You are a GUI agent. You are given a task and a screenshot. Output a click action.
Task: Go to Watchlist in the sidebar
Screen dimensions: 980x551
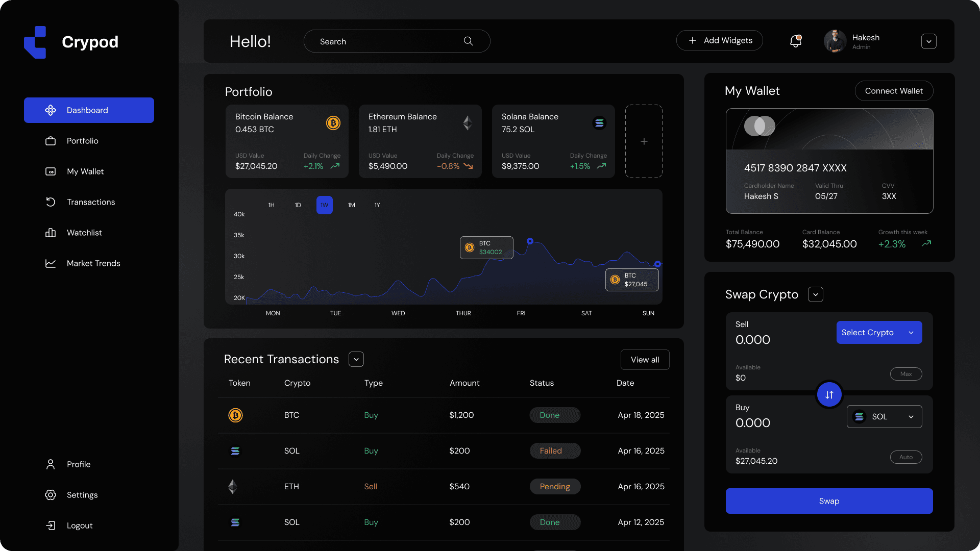(x=84, y=233)
